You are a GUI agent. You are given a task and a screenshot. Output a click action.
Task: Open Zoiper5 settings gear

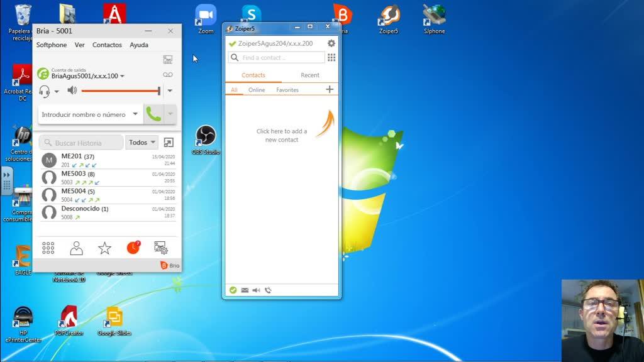click(x=331, y=43)
